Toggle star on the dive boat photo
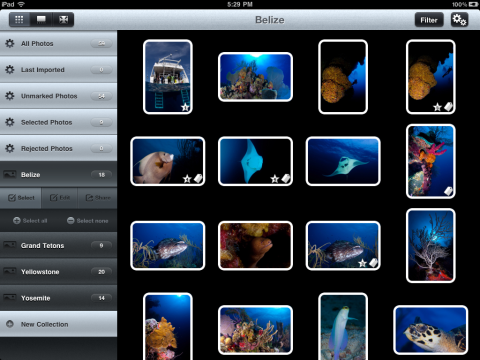This screenshot has height=360, width=480. [185, 107]
